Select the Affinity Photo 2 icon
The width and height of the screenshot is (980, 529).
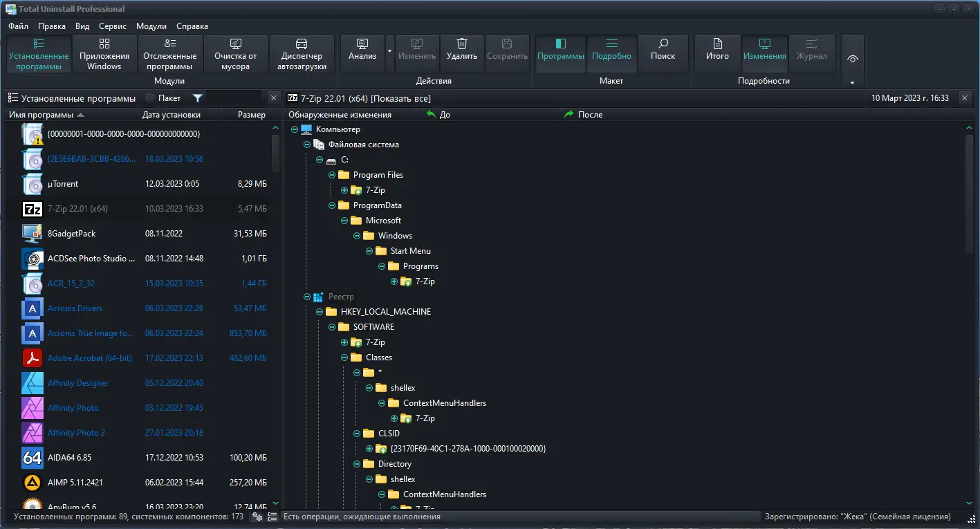pyautogui.click(x=33, y=433)
